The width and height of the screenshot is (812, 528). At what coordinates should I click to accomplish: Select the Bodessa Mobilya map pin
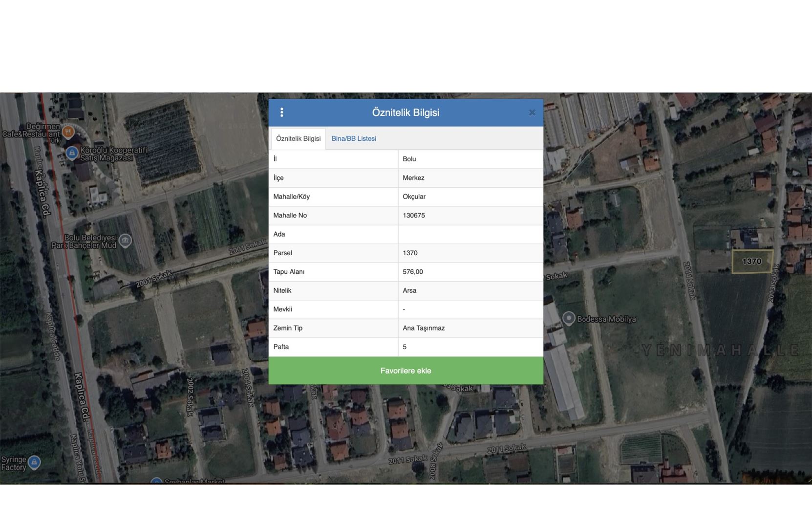[x=568, y=318]
